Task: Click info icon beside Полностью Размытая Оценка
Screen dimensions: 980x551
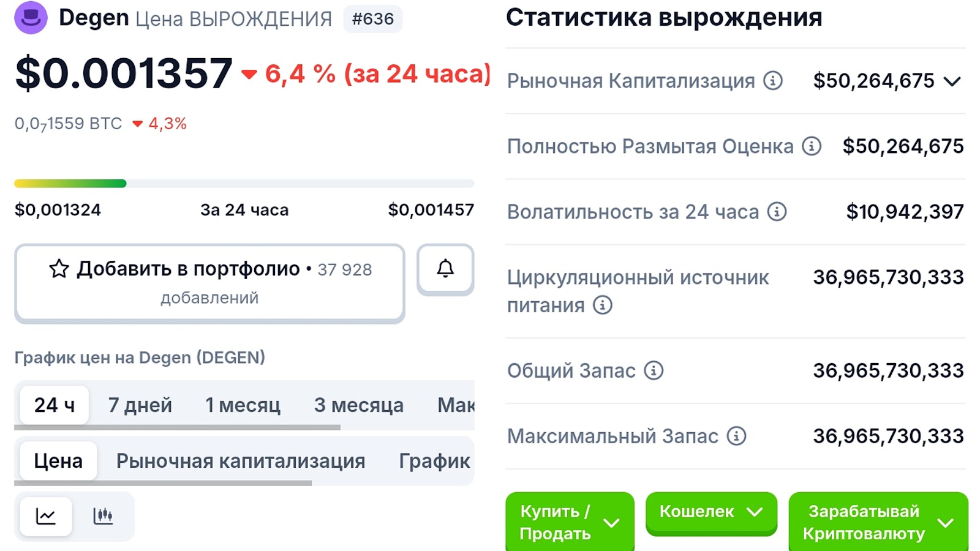Action: (x=812, y=146)
